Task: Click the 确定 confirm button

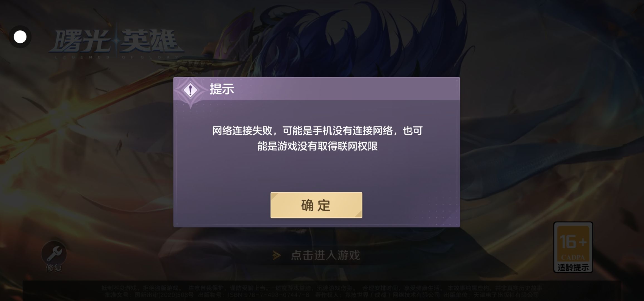Action: click(316, 205)
